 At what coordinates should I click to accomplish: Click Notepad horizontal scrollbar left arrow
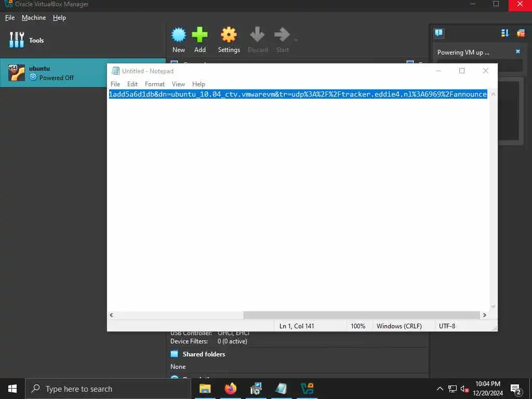(111, 315)
